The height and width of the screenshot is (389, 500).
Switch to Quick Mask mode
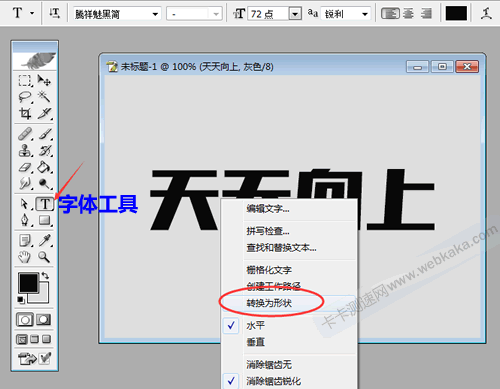point(43,320)
